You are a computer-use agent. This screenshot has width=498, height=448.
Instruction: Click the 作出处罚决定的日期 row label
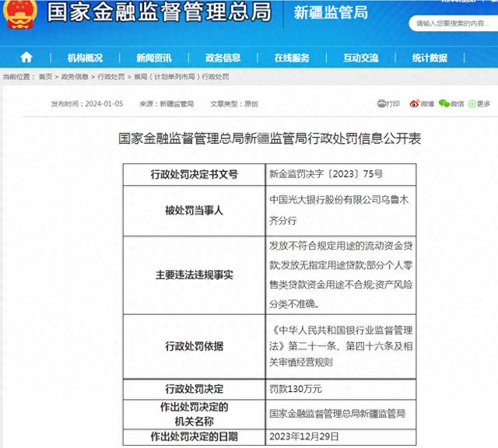click(x=194, y=436)
